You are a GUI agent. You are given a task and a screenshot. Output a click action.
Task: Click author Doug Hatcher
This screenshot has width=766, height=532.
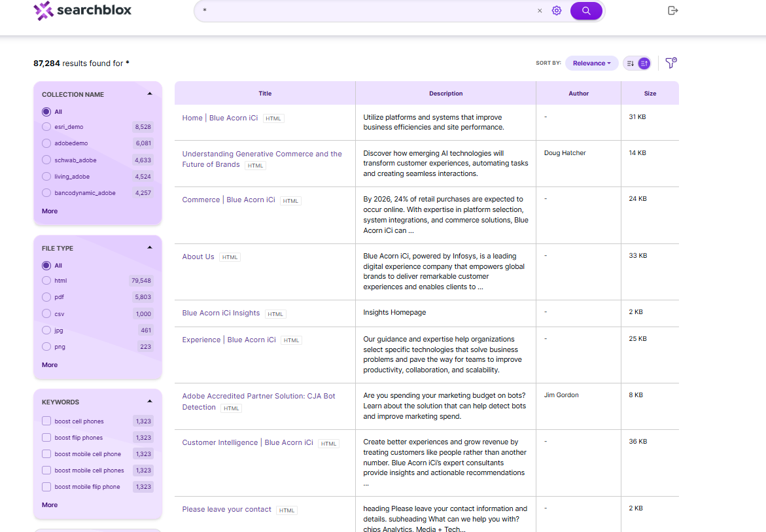[565, 153]
